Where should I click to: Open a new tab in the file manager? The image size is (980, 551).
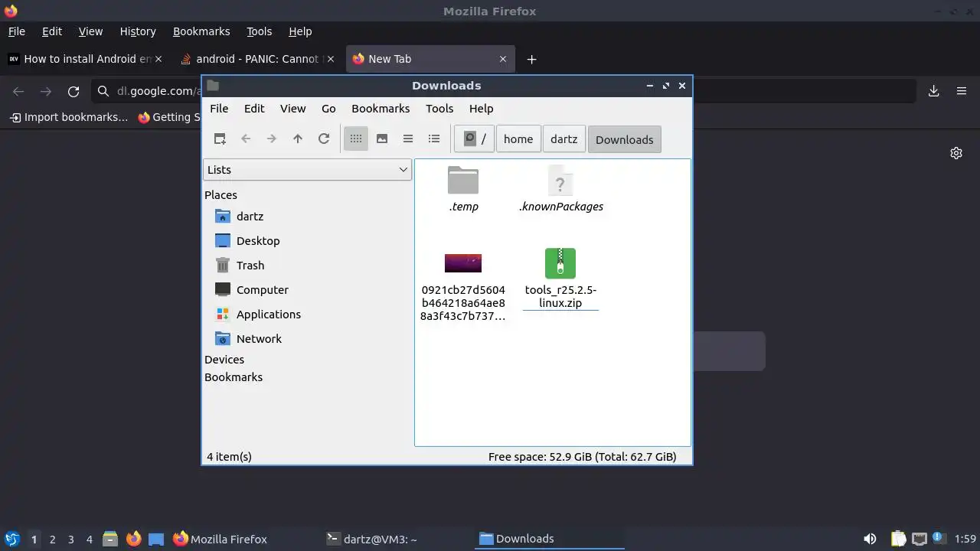220,139
